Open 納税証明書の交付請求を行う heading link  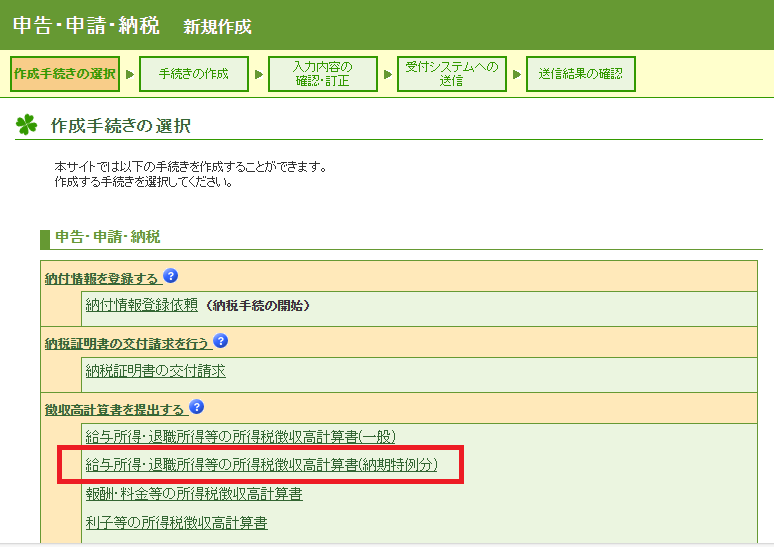tap(126, 344)
